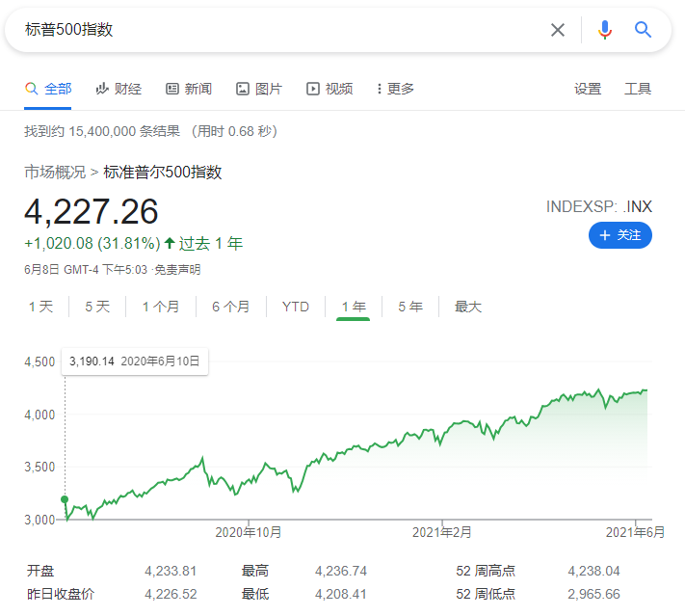Open the 图片 images tab
The width and height of the screenshot is (685, 616).
(259, 89)
